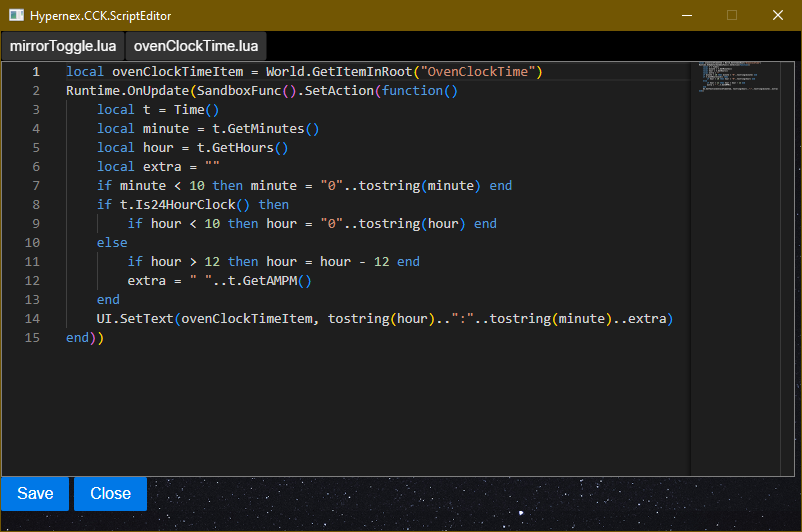Click the else keyword on line 10

[x=112, y=243]
